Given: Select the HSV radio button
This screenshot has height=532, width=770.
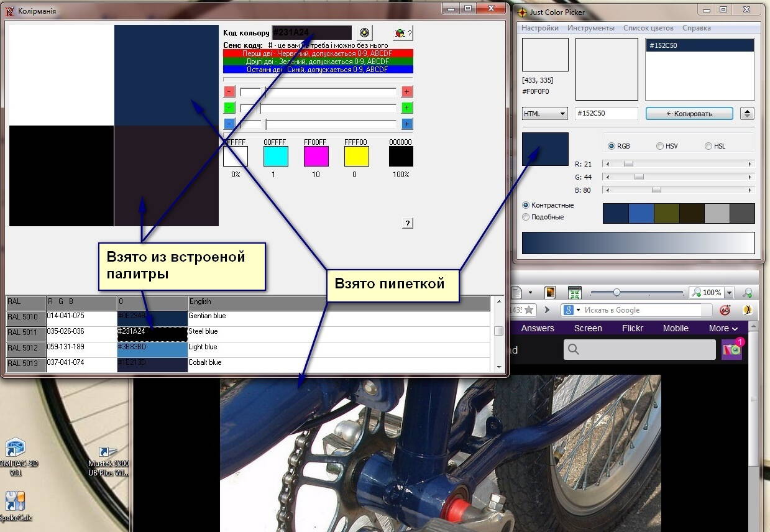Looking at the screenshot, I should [x=660, y=146].
